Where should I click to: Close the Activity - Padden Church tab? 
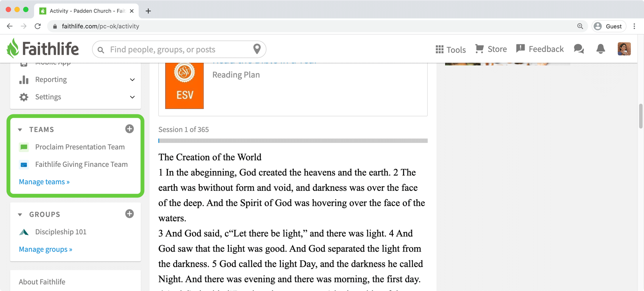click(x=131, y=11)
